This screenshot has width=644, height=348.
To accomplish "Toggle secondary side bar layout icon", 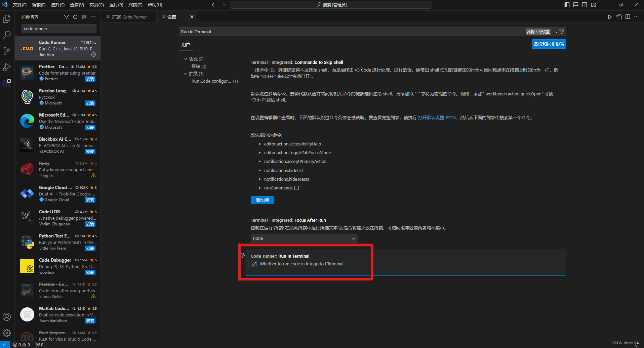I will tap(585, 5).
